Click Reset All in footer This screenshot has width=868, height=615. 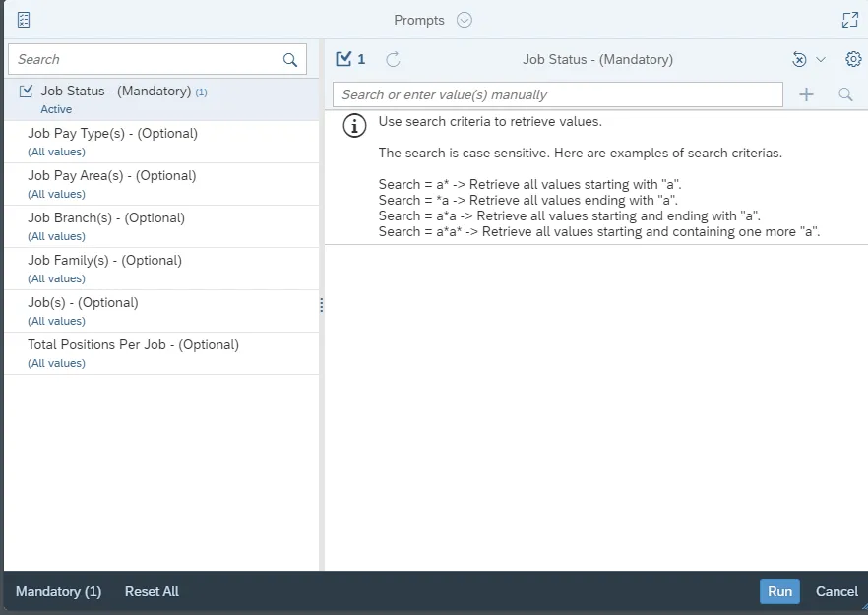click(x=152, y=591)
